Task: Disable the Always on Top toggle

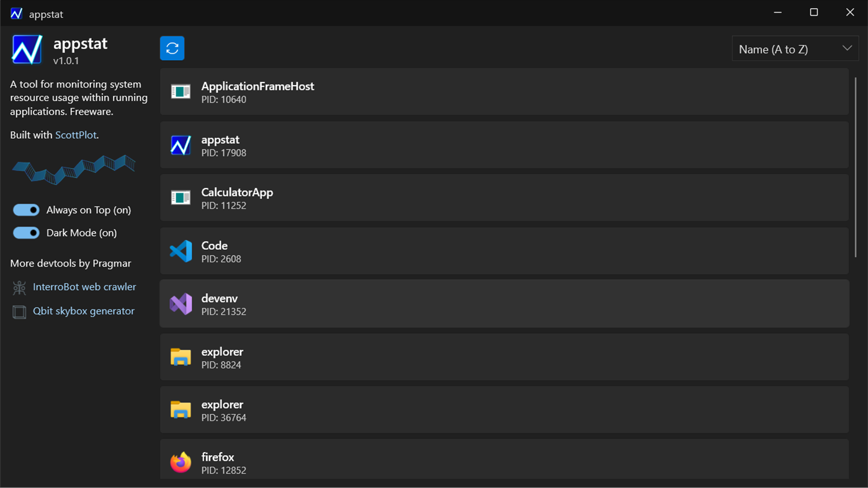Action: tap(26, 210)
